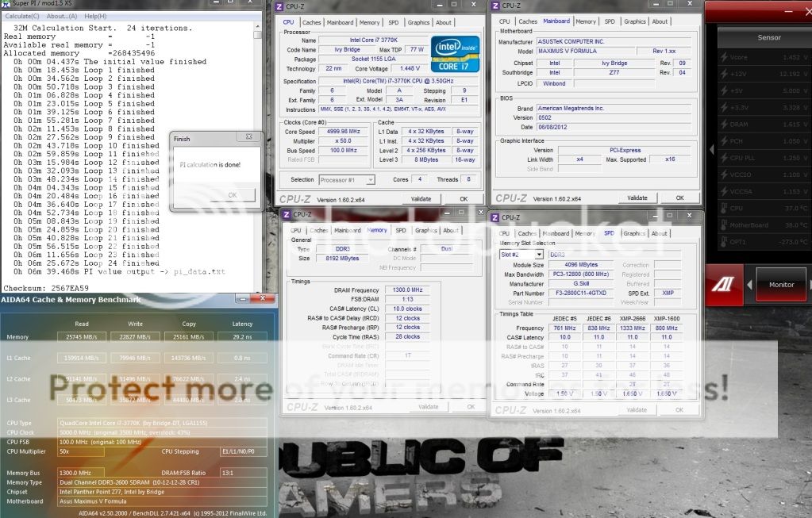Switch to Caches tab in CPU tab window

tap(312, 22)
